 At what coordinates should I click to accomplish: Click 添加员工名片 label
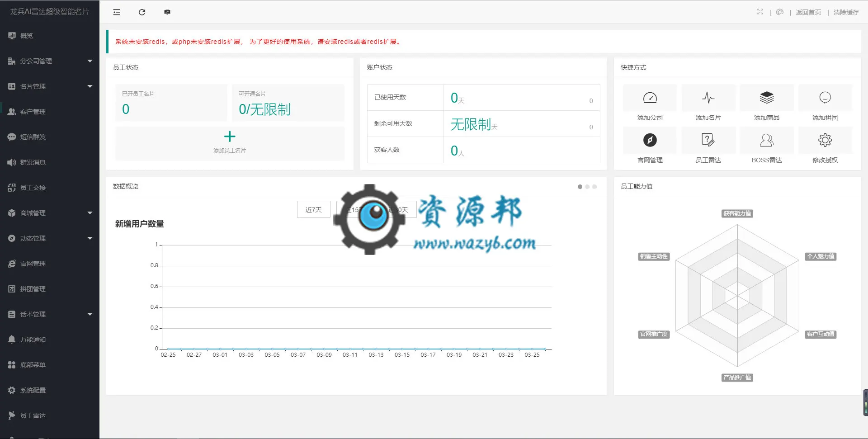[230, 151]
